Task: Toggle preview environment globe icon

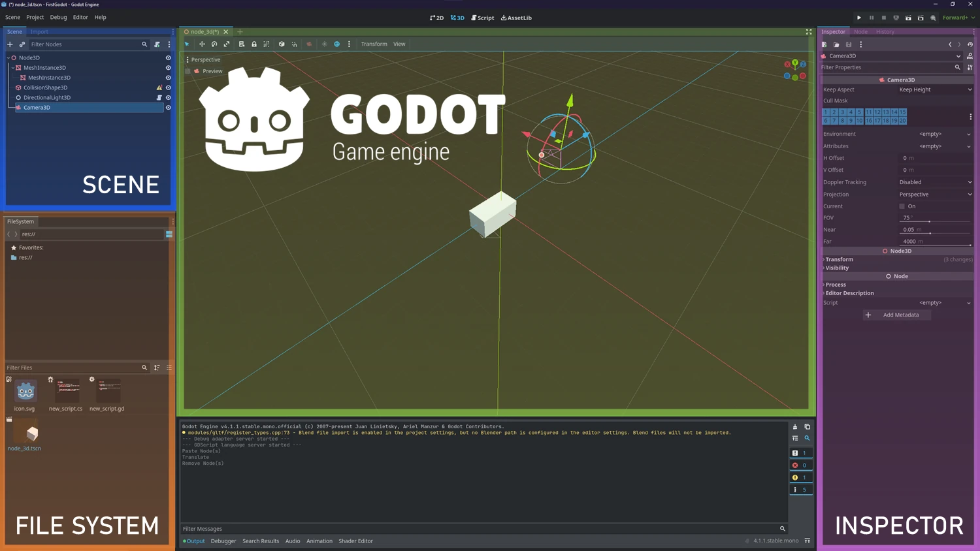Action: point(337,44)
